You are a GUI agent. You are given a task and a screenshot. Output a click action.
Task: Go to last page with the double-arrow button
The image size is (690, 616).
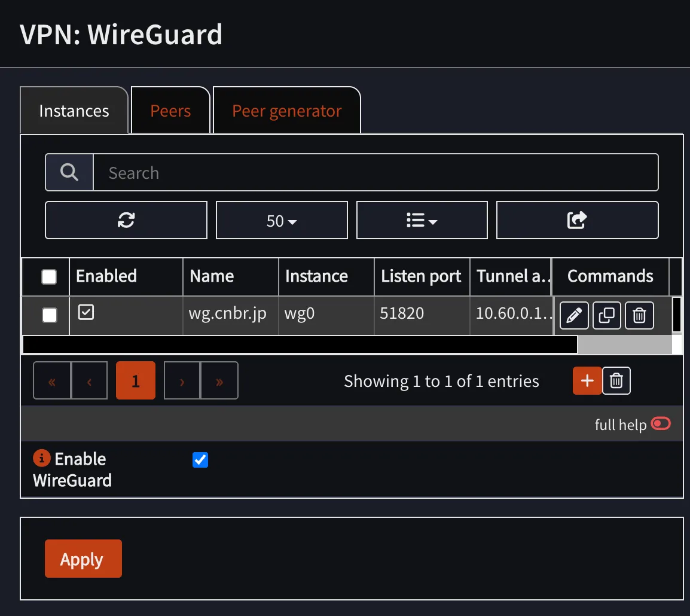pyautogui.click(x=219, y=380)
